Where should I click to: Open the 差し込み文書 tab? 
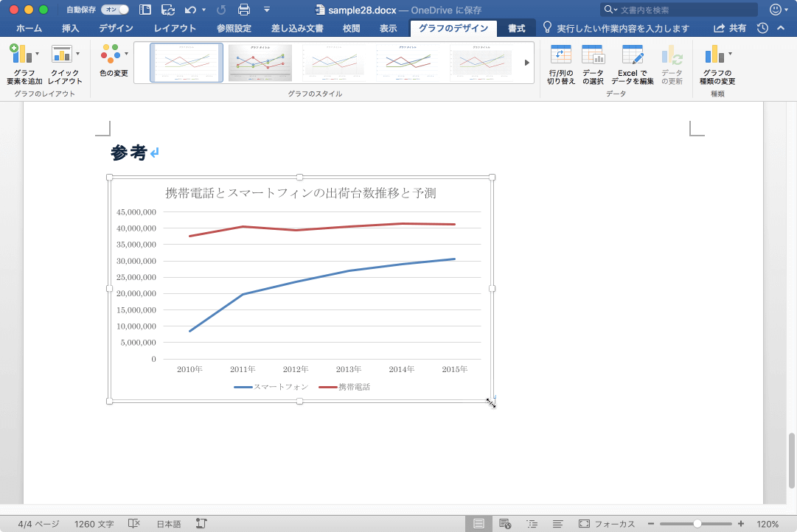pyautogui.click(x=297, y=29)
